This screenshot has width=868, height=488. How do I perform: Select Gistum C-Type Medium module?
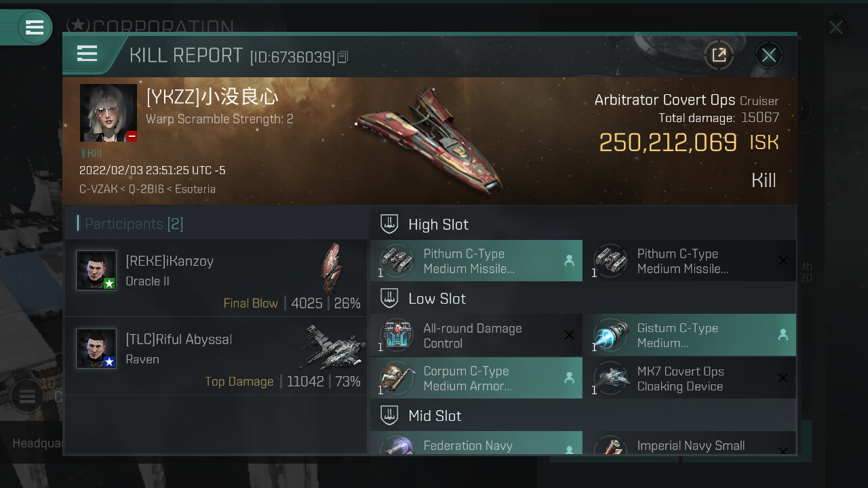point(690,335)
